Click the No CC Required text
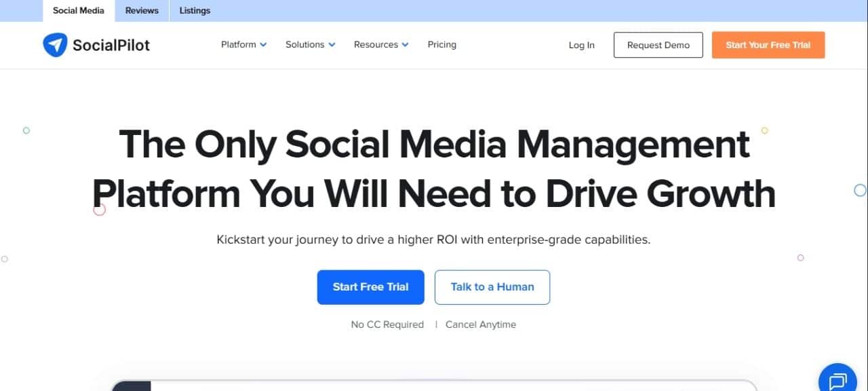Image resolution: width=868 pixels, height=391 pixels. (x=387, y=324)
